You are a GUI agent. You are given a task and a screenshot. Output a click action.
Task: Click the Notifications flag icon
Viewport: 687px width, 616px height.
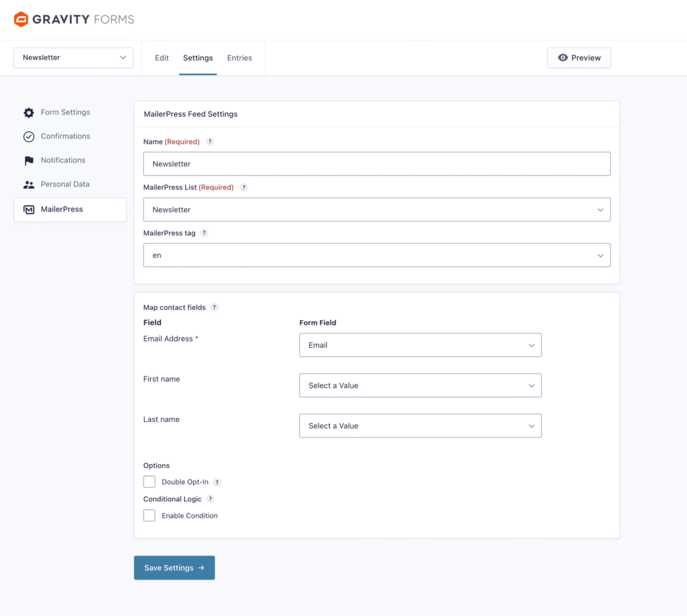pyautogui.click(x=29, y=160)
